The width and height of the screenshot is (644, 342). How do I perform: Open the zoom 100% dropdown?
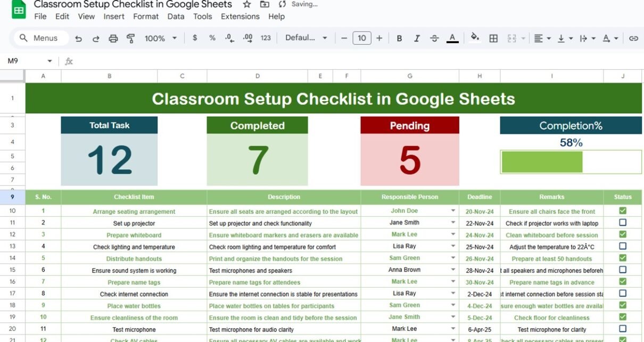(161, 38)
